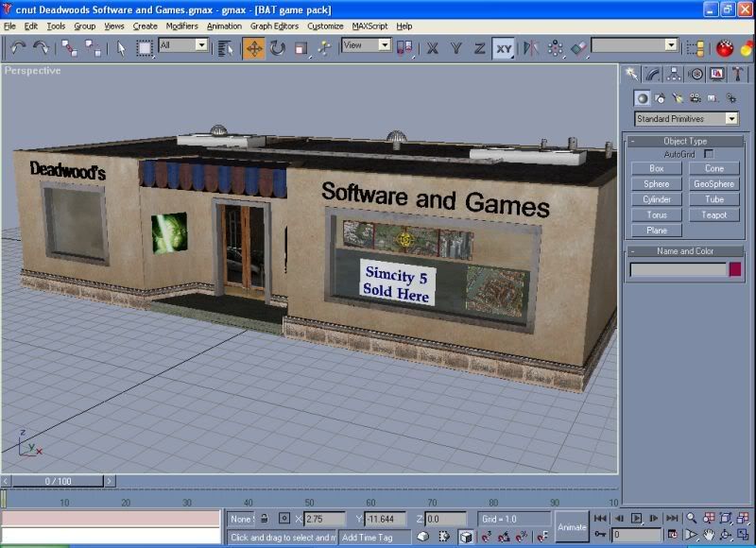Viewport: 756px width, 548px height.
Task: Click the Mirror Selected Objects icon
Action: 531,48
